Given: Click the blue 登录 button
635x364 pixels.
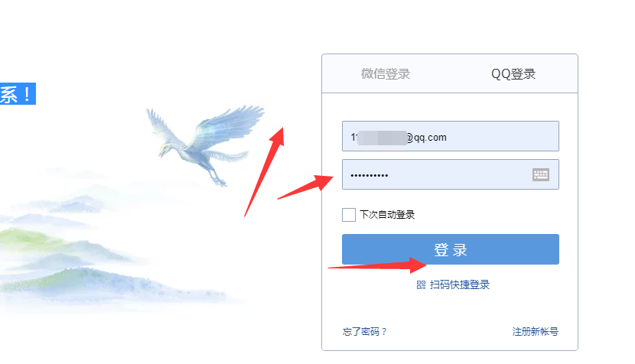Looking at the screenshot, I should click(451, 249).
